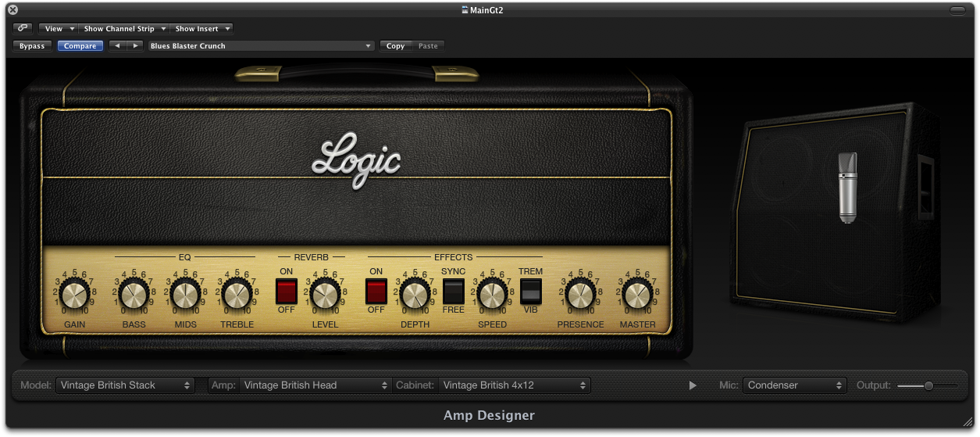
Task: Click the effects SPEED knob
Action: click(x=492, y=295)
